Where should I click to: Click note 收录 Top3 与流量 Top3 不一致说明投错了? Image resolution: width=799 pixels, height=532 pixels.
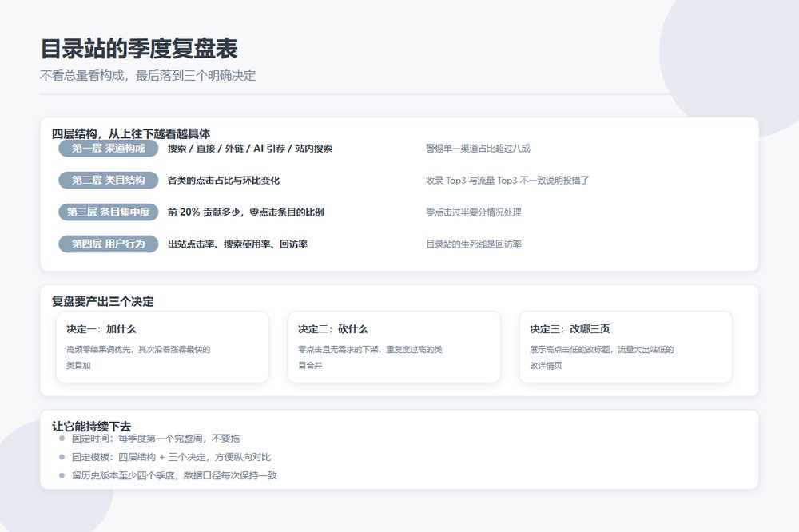point(507,181)
